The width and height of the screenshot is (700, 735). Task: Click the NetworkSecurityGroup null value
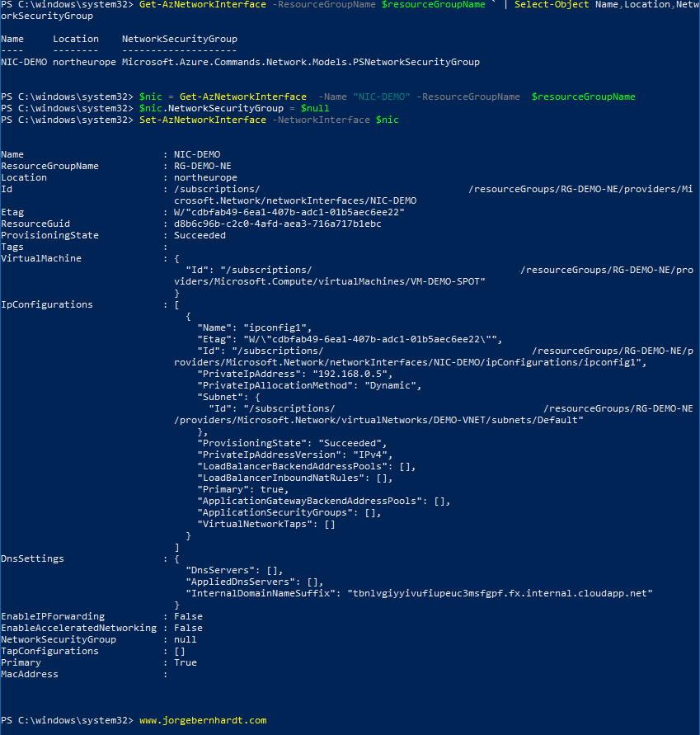[185, 639]
